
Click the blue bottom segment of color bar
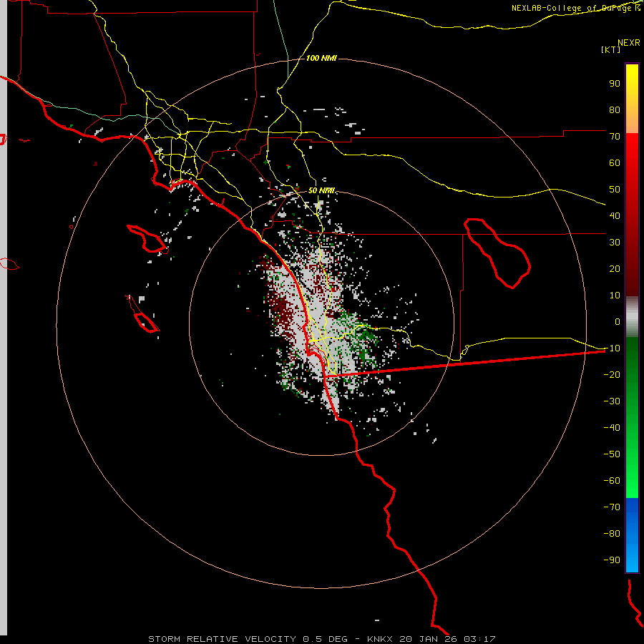coord(632,535)
